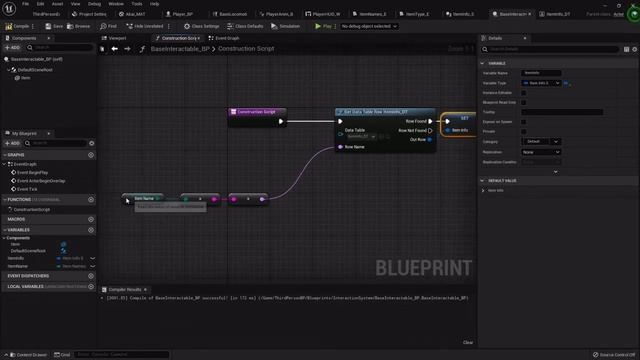Open Class Defaults
The image size is (640, 360).
tap(245, 26)
